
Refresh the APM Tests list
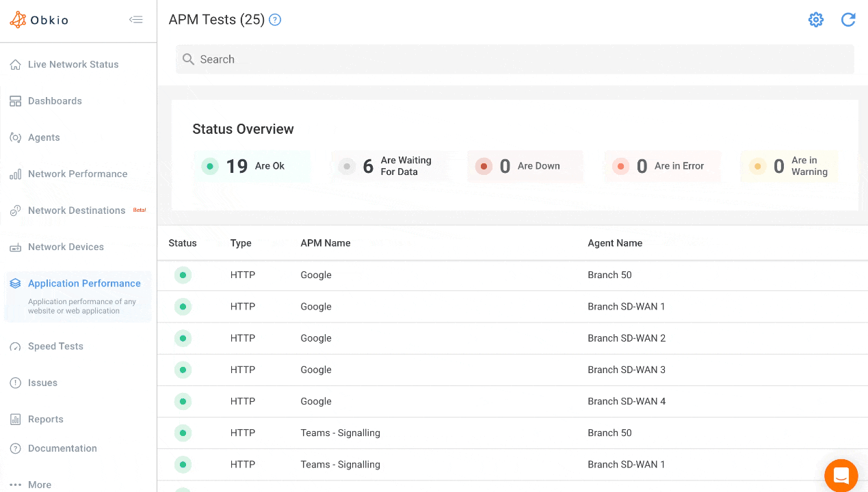point(847,20)
